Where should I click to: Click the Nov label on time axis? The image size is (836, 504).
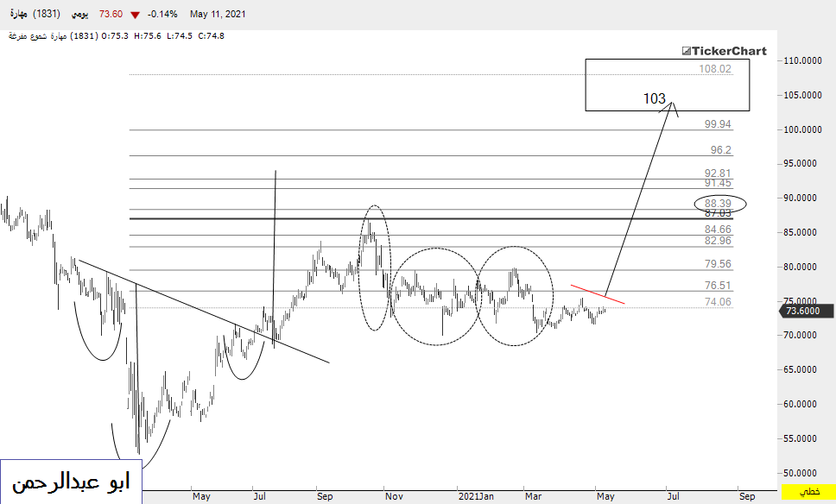[394, 496]
